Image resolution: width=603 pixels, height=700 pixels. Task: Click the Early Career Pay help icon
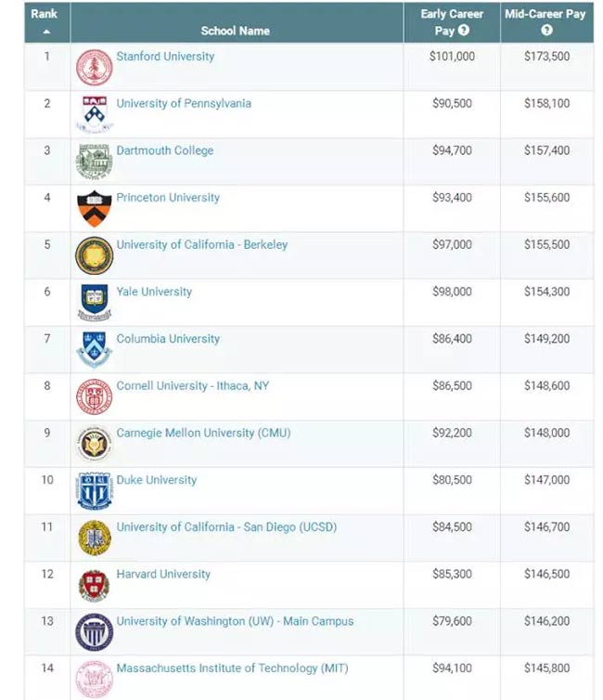[464, 31]
